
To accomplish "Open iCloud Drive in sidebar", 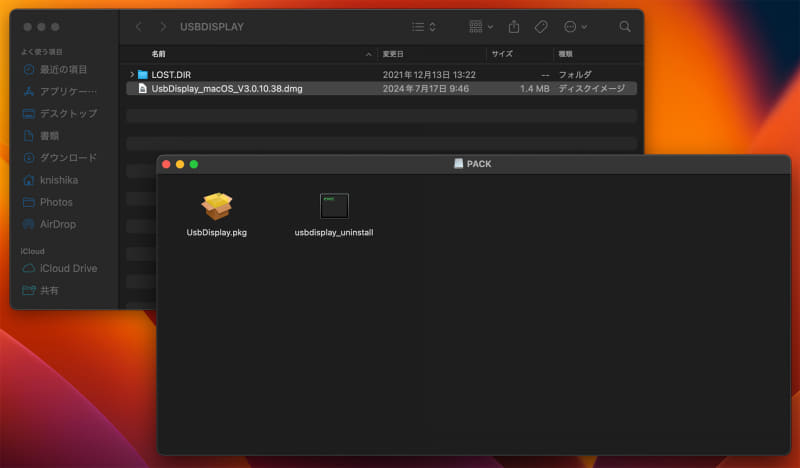I will pyautogui.click(x=60, y=268).
